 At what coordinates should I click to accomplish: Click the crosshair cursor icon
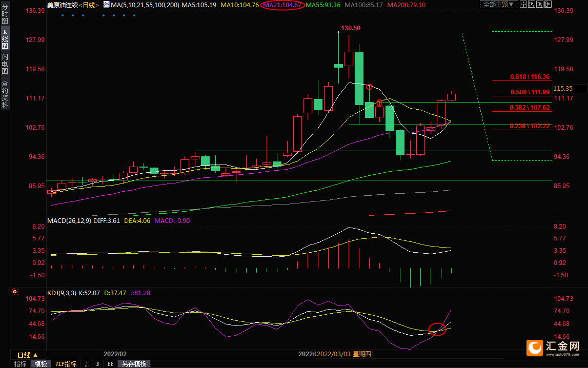point(523,4)
